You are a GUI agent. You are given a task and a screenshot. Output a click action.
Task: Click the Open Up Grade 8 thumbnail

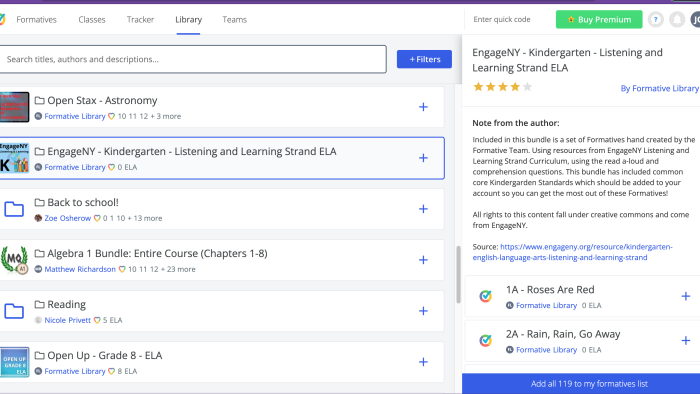14,362
